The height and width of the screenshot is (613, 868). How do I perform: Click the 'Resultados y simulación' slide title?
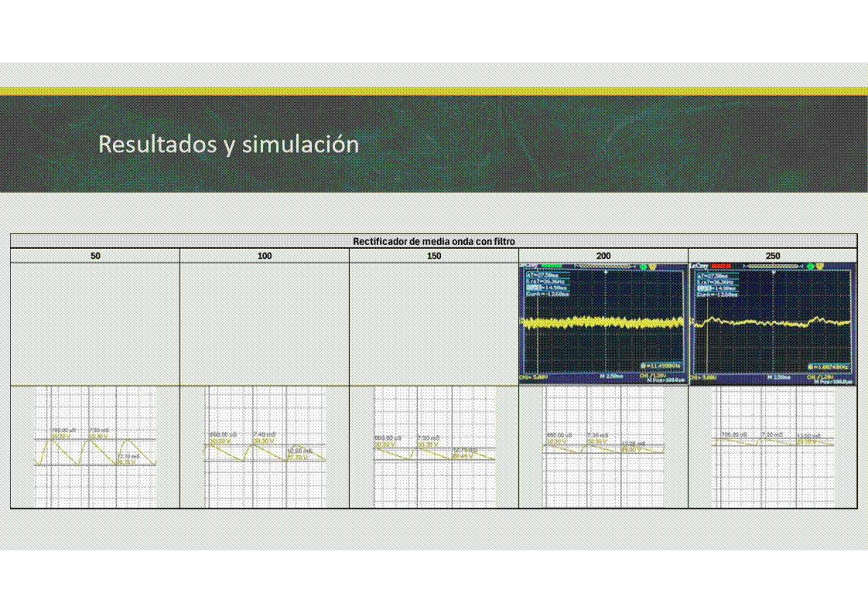(x=228, y=144)
